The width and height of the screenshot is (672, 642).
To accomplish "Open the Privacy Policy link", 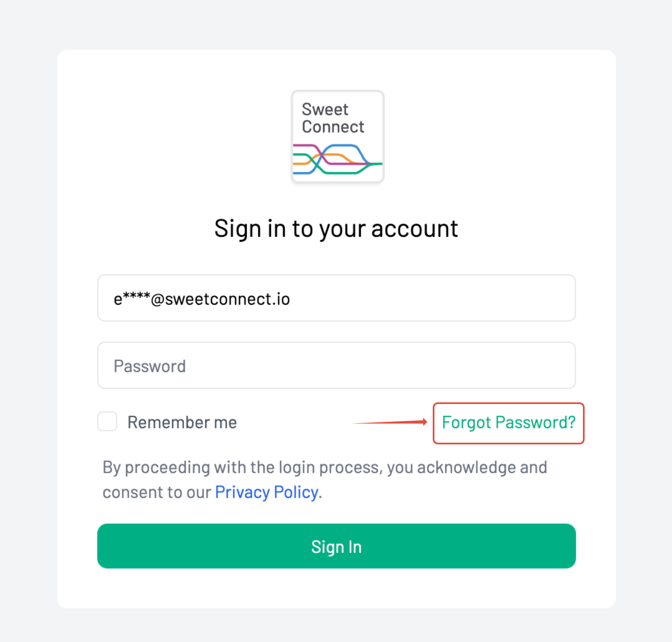I will [267, 492].
